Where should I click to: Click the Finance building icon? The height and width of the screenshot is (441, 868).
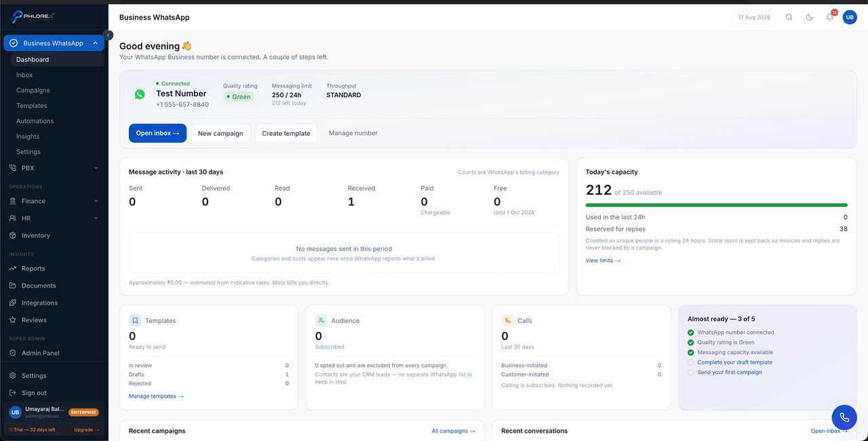click(x=14, y=201)
